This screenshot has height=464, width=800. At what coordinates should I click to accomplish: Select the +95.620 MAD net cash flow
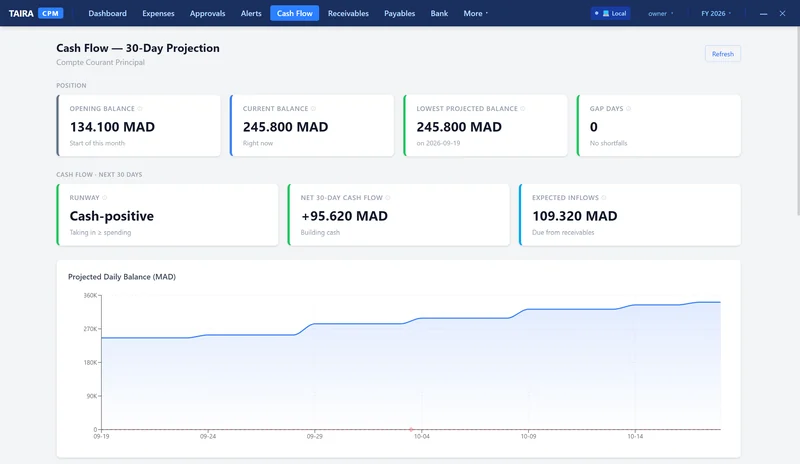[x=344, y=216]
